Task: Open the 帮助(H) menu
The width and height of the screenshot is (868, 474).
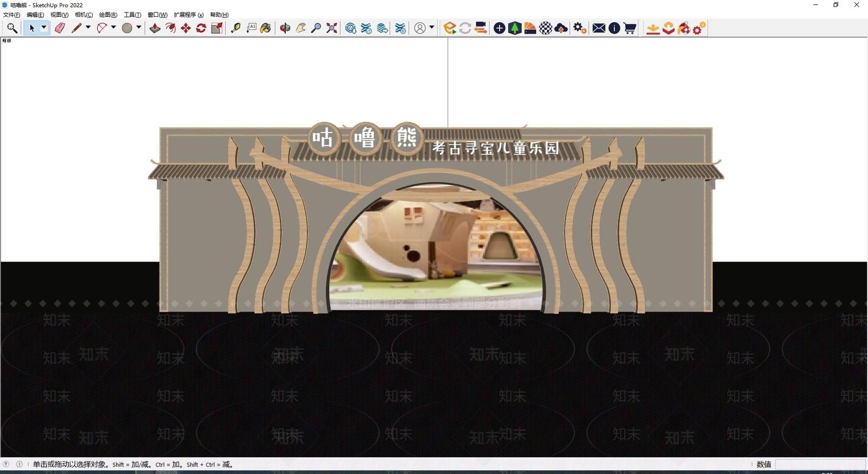Action: coord(219,15)
